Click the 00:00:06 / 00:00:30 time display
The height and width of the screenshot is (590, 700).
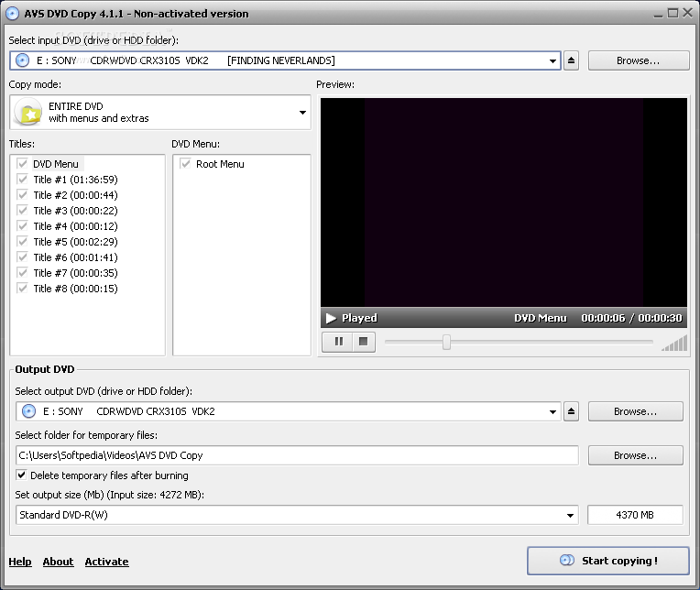click(x=631, y=318)
